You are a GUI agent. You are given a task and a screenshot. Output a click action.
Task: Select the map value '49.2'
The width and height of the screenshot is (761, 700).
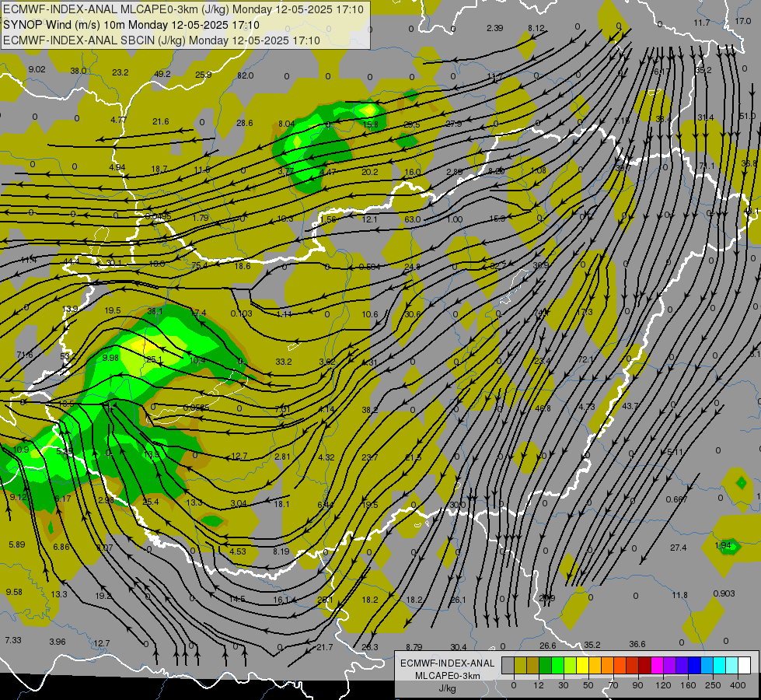[x=162, y=74]
